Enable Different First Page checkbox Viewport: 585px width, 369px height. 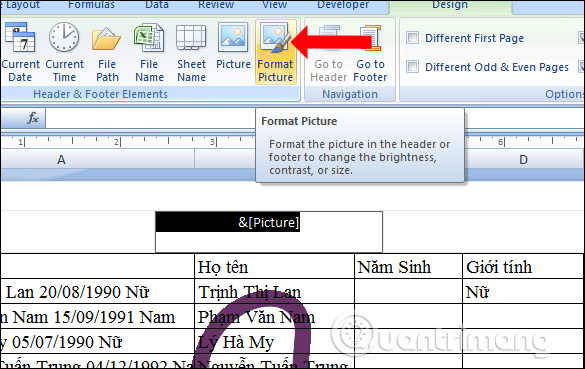coord(412,38)
